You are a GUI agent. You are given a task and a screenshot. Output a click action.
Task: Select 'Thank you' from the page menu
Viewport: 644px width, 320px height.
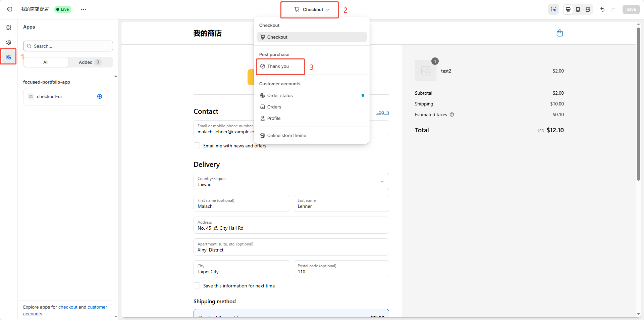tap(278, 66)
